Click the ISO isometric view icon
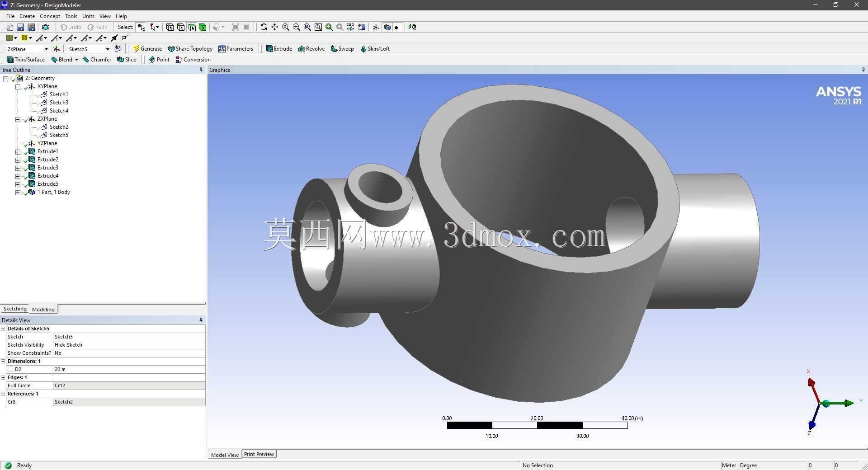This screenshot has width=868, height=470. 351,27
